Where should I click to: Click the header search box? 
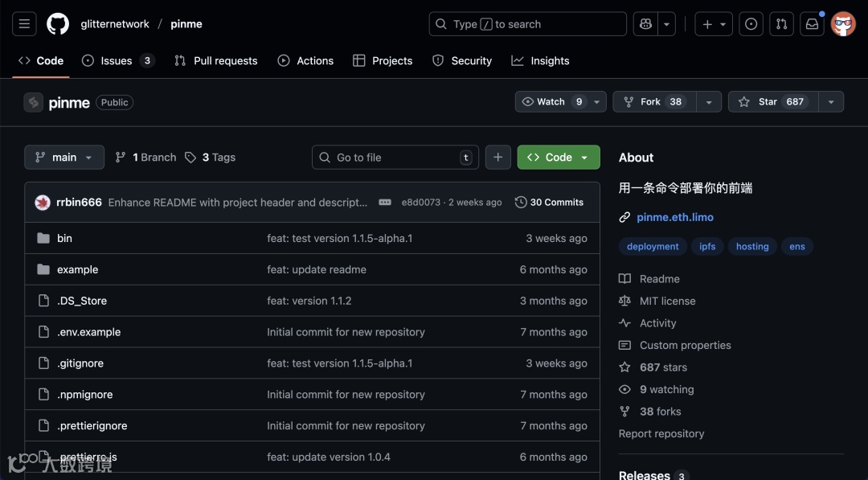[x=527, y=24]
